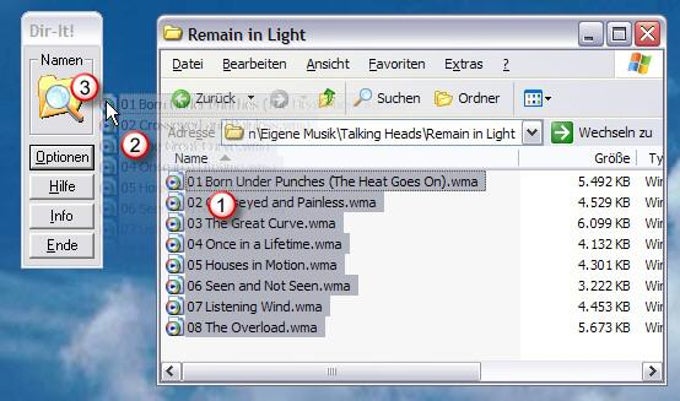
Task: Click the address bar path field
Action: pyautogui.click(x=371, y=133)
